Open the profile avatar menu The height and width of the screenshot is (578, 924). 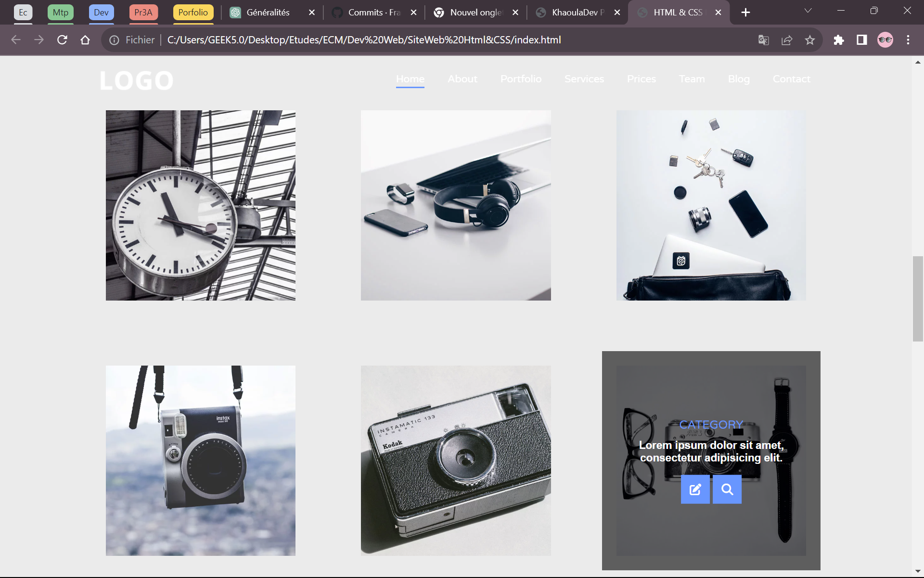pyautogui.click(x=885, y=40)
